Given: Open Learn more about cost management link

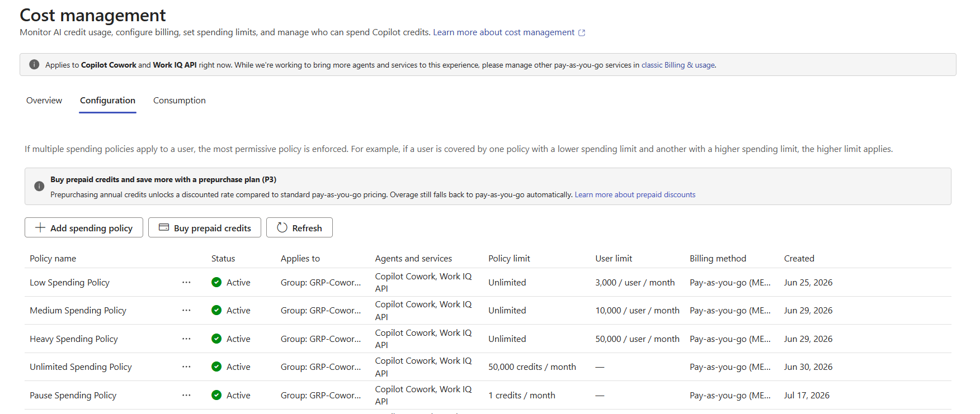Looking at the screenshot, I should [503, 32].
